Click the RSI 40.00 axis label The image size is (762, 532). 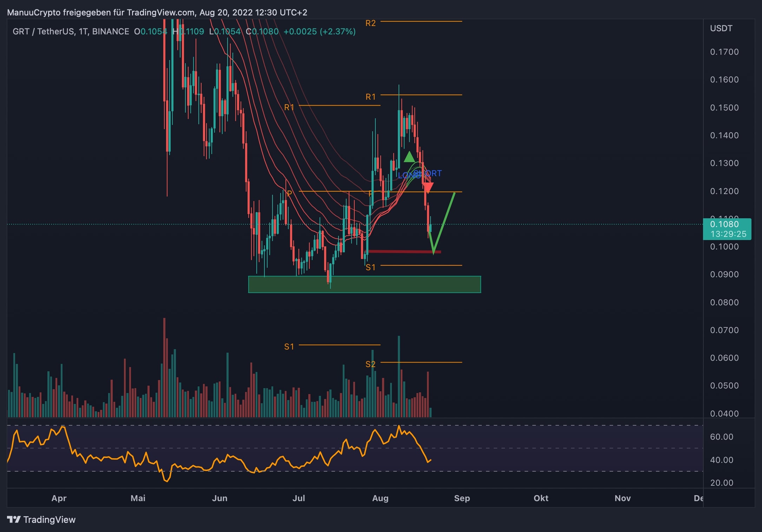[722, 460]
